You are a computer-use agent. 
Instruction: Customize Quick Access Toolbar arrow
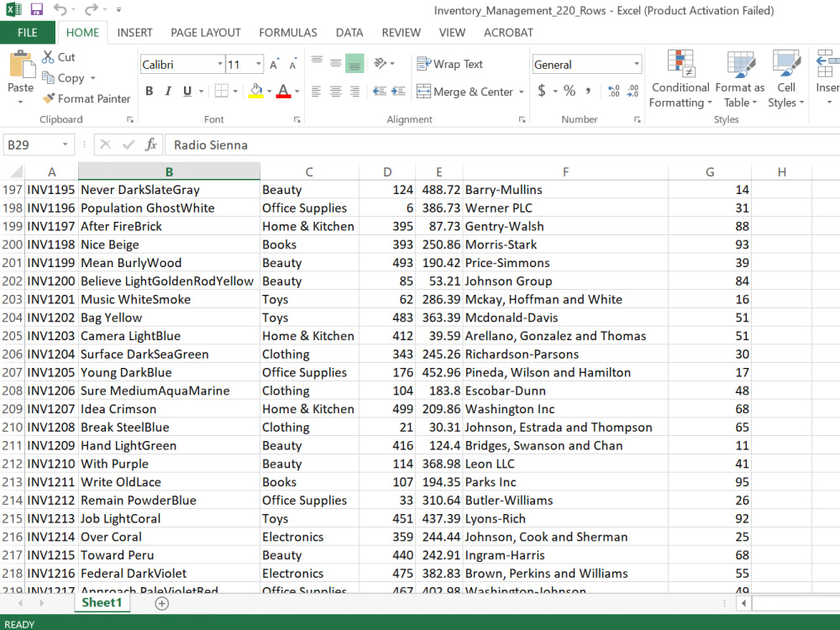click(119, 9)
